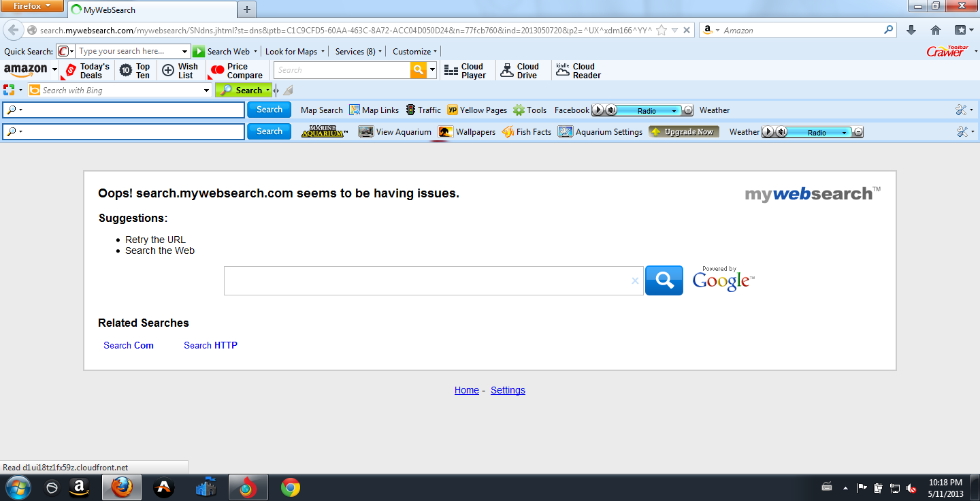The image size is (980, 501).
Task: Select the MyWebSearch tab
Action: coord(151,10)
